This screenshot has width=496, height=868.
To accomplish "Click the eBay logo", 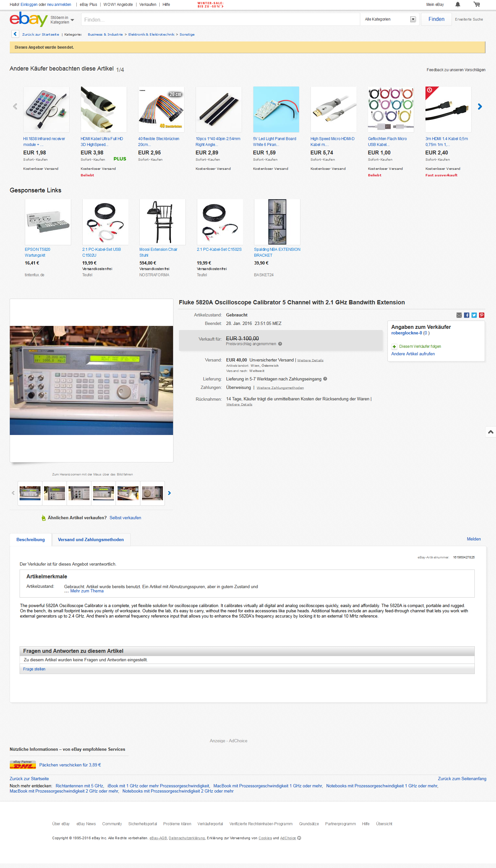I will pos(29,19).
